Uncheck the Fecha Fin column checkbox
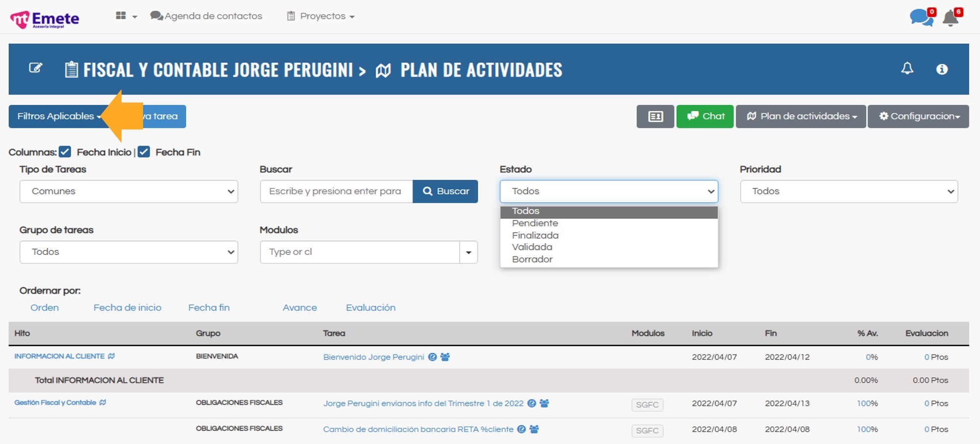 point(144,152)
